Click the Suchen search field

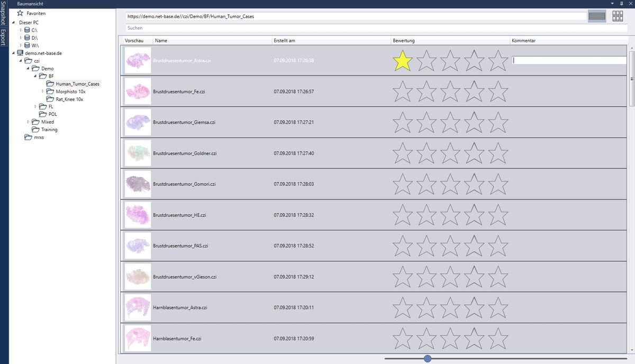[x=376, y=28]
